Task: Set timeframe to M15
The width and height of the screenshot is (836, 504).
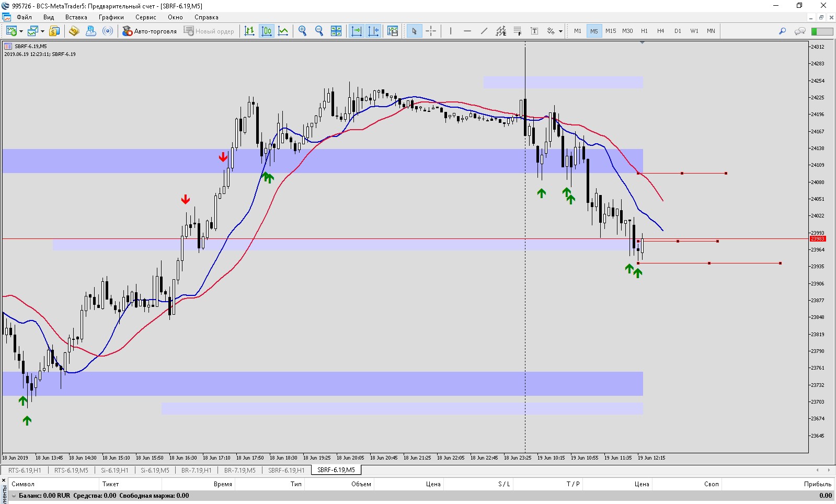Action: 611,31
